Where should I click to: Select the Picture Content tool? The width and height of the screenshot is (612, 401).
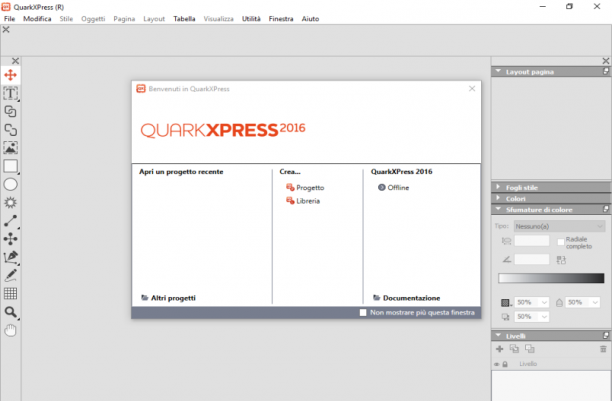11,148
